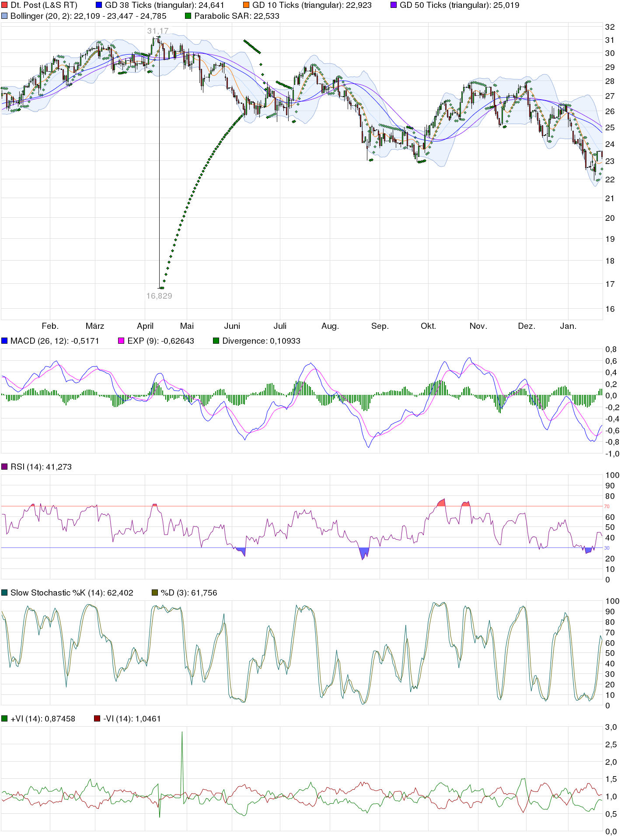The height and width of the screenshot is (840, 635).
Task: Select 'Slow Stochastic %K (14): 62,402' label
Action: pyautogui.click(x=72, y=593)
